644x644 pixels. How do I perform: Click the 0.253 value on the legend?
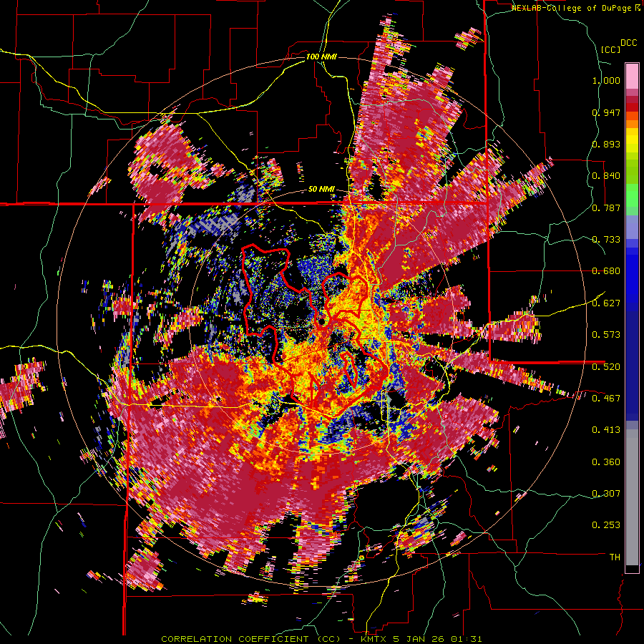coord(606,525)
